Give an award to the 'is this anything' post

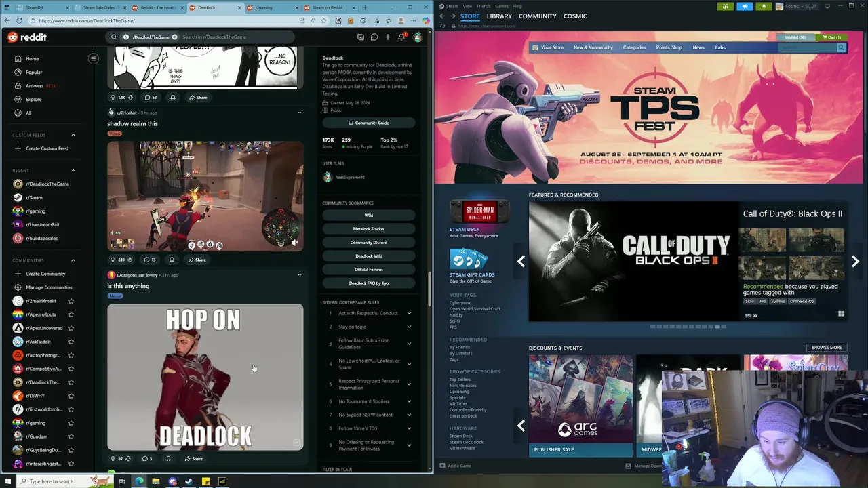pyautogui.click(x=168, y=459)
